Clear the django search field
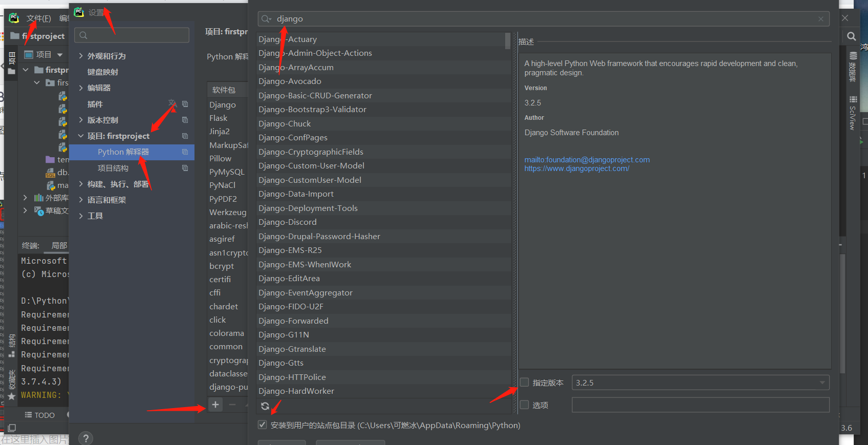The width and height of the screenshot is (868, 445). click(821, 19)
